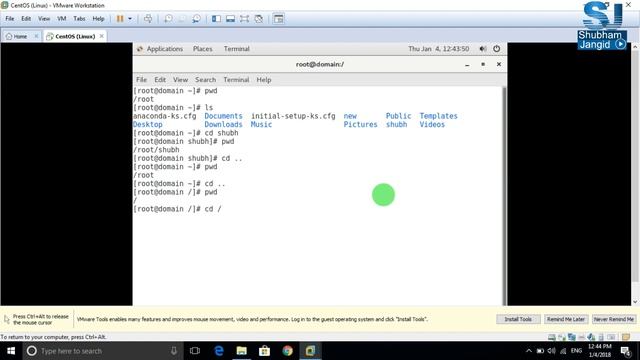Close the Home tab
The width and height of the screenshot is (640, 360).
point(36,36)
